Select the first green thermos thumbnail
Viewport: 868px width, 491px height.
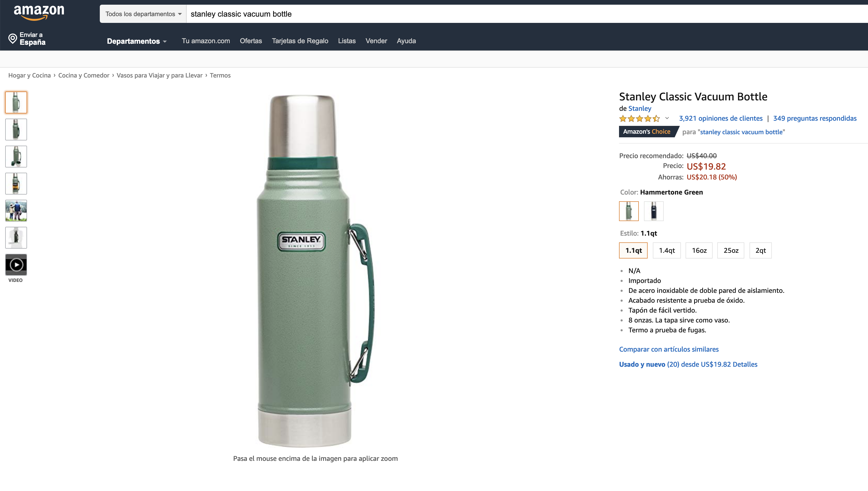click(16, 102)
